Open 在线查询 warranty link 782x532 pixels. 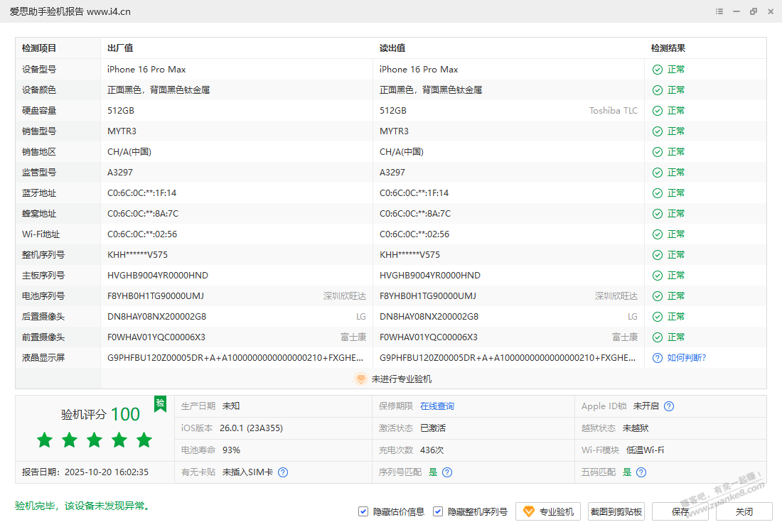coord(436,406)
